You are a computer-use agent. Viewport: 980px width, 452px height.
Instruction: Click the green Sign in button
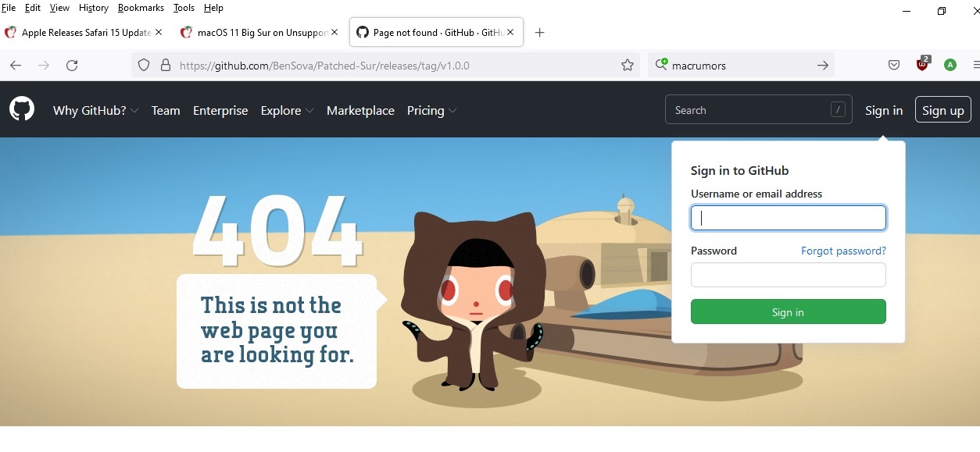[x=789, y=311]
